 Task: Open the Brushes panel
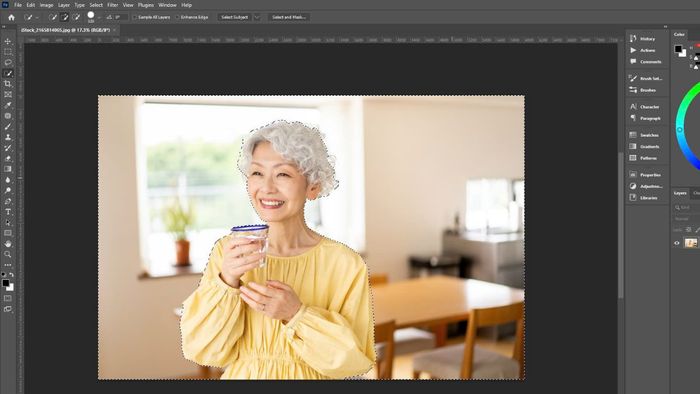[x=647, y=90]
